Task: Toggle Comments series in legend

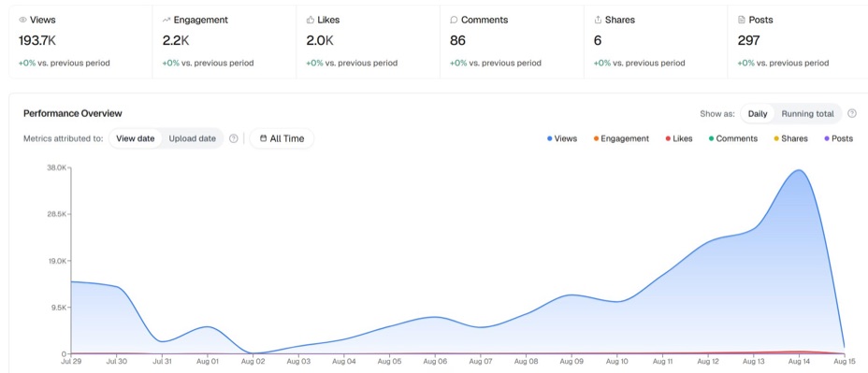Action: pos(733,138)
